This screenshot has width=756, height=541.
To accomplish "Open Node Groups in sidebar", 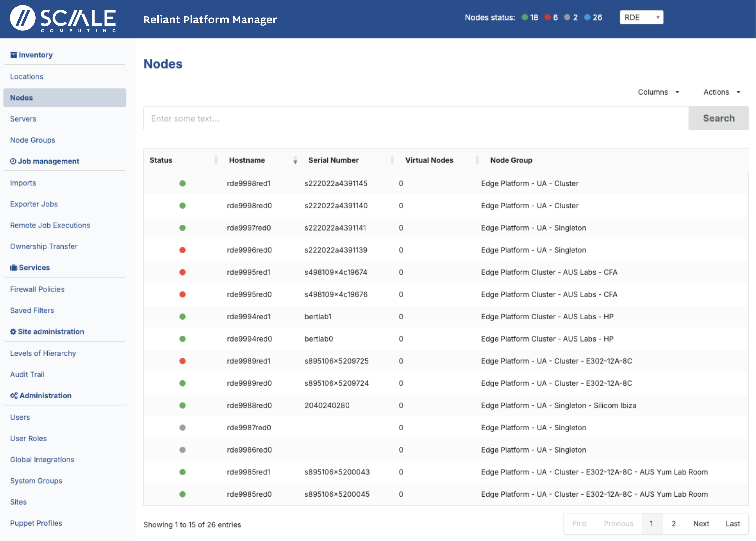I will pos(33,140).
